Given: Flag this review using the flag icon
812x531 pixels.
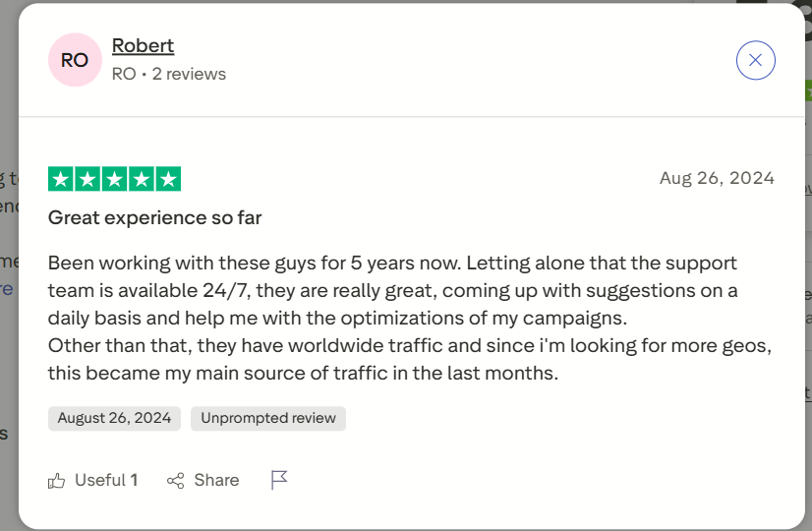Looking at the screenshot, I should [x=279, y=480].
